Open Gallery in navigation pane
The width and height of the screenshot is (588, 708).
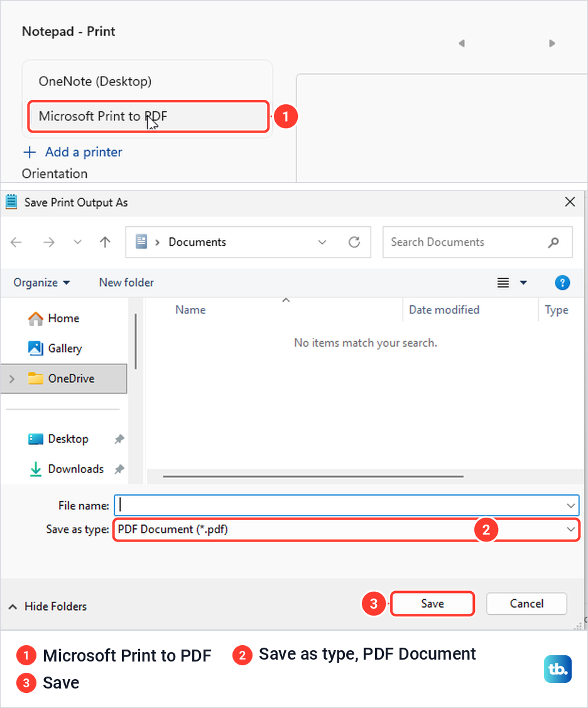[65, 349]
